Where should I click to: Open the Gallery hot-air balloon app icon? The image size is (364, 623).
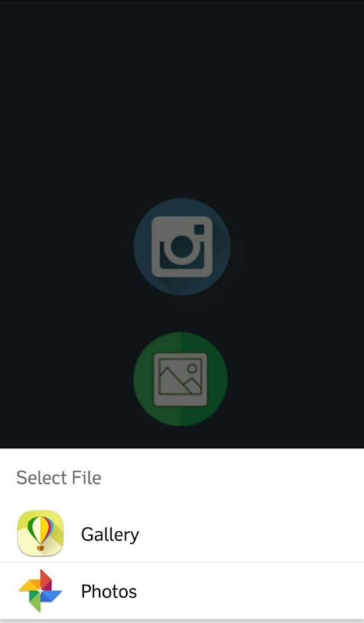pyautogui.click(x=40, y=533)
